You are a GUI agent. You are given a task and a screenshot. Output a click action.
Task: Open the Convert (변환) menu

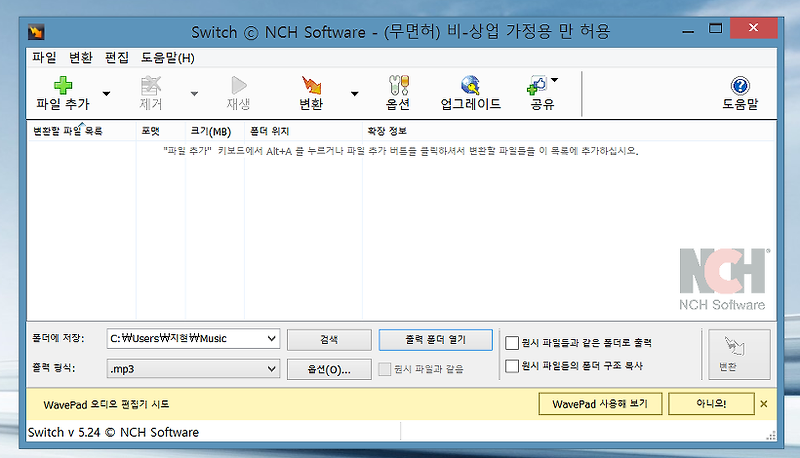pyautogui.click(x=81, y=58)
